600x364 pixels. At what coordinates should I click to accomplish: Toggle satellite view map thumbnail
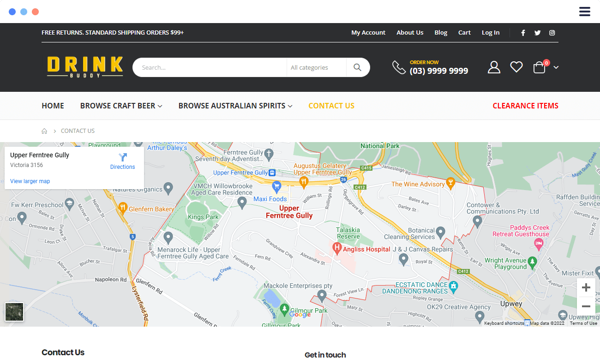pyautogui.click(x=14, y=312)
